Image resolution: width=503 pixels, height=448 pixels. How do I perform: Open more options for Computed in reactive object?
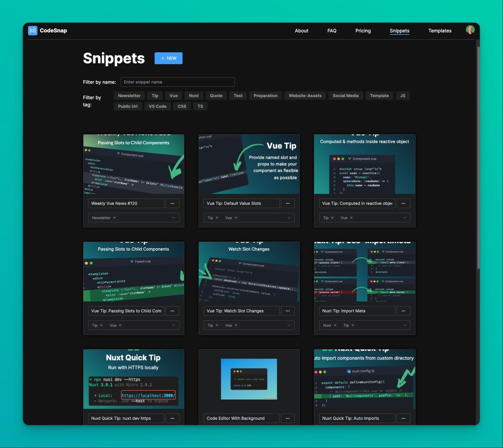pyautogui.click(x=403, y=203)
